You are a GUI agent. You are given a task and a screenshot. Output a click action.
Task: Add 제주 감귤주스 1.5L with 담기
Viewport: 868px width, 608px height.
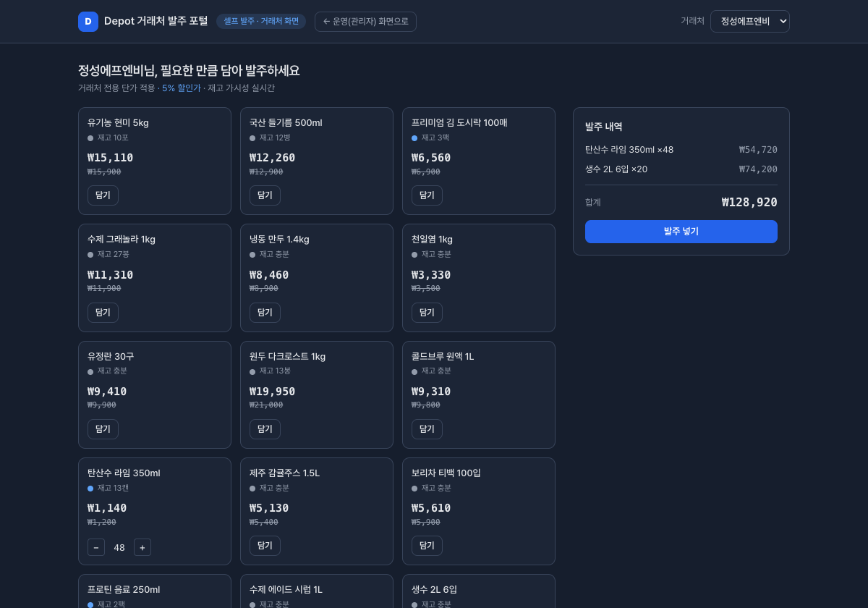265,546
